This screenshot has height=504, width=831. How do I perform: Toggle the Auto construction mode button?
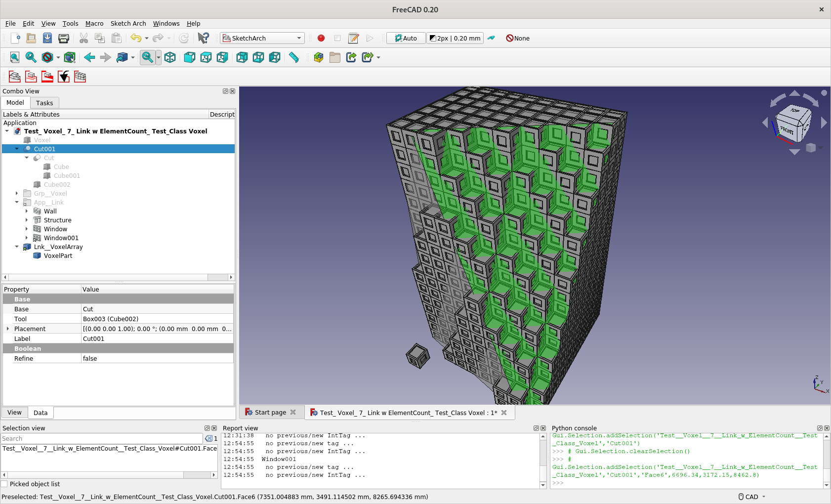pos(406,38)
